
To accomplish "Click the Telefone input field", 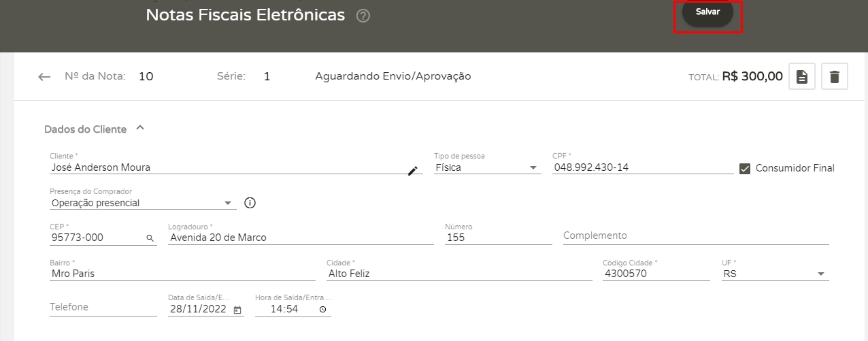I will 103,307.
